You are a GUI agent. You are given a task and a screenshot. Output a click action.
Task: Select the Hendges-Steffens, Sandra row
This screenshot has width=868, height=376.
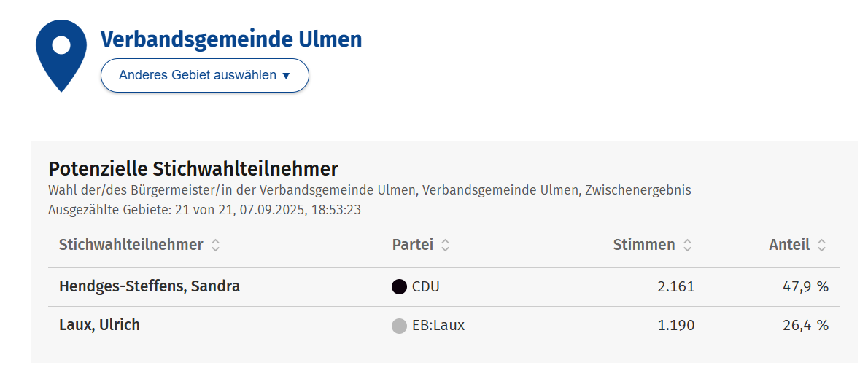pyautogui.click(x=149, y=286)
